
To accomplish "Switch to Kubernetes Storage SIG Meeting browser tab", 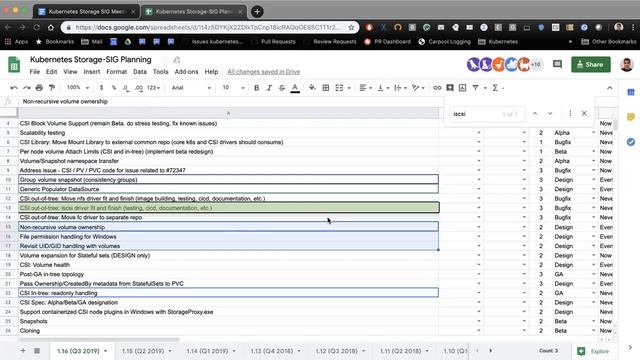I will [86, 11].
